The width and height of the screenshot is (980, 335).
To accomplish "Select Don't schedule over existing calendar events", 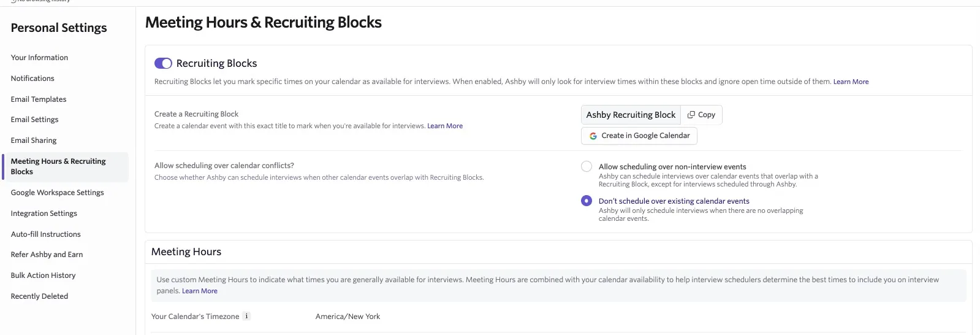I will click(587, 201).
